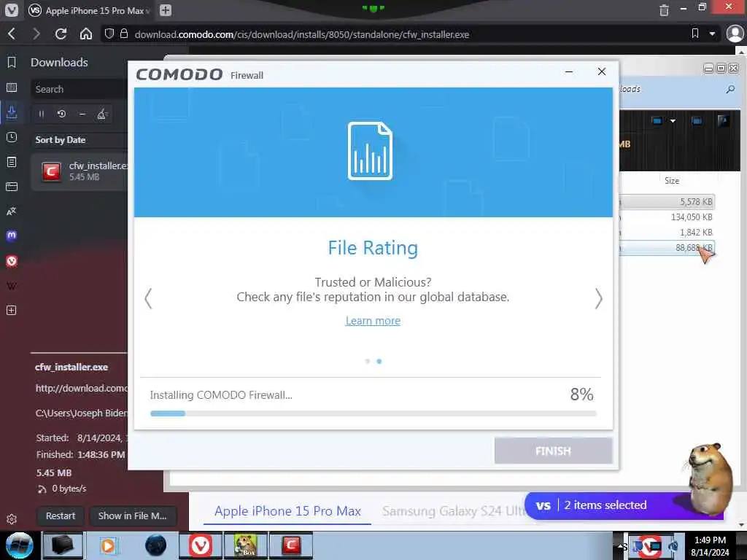747x560 pixels.
Task: Open the Windows Start button
Action: pyautogui.click(x=19, y=545)
